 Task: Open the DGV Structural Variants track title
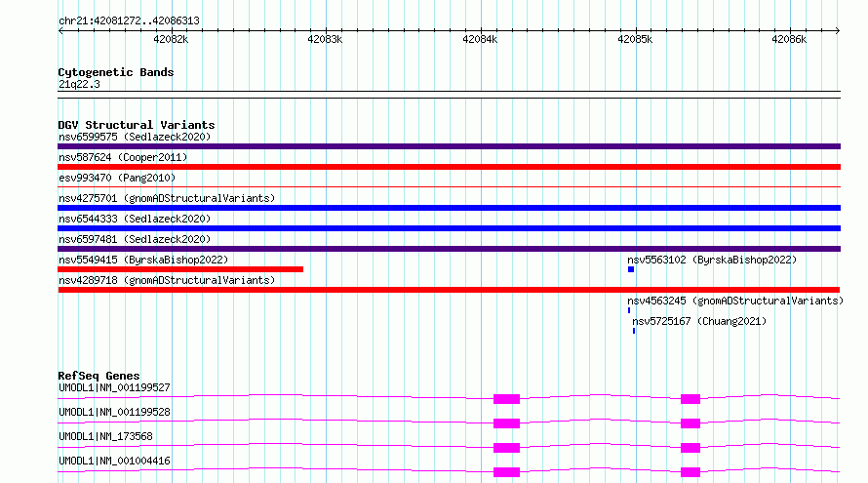137,125
